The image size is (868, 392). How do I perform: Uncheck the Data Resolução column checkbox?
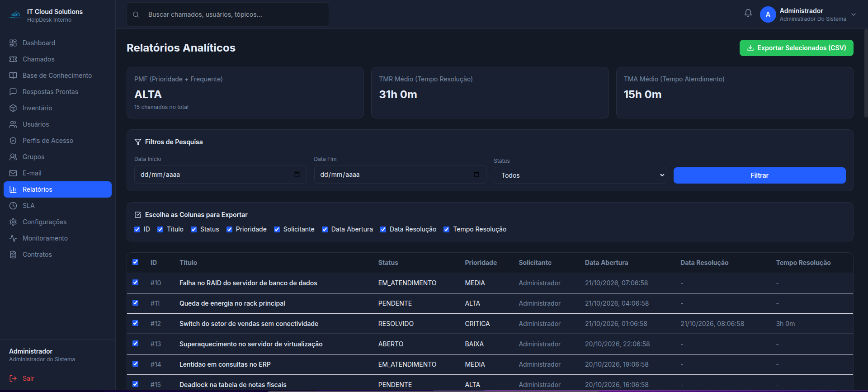point(383,229)
